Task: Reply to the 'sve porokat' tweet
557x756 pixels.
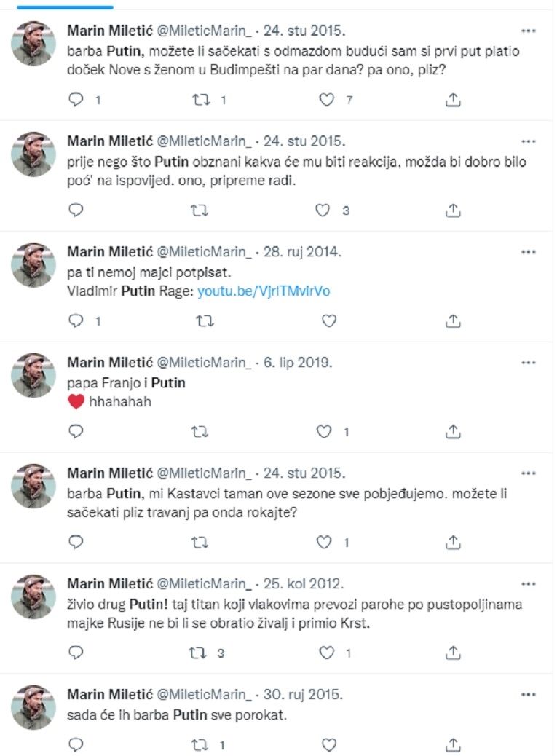Action: 76,745
